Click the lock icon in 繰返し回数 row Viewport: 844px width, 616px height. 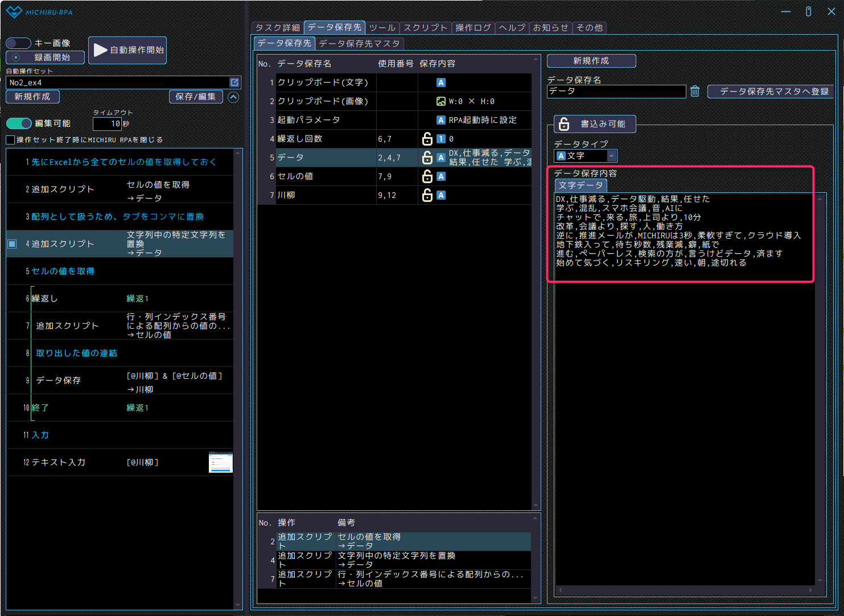[427, 139]
